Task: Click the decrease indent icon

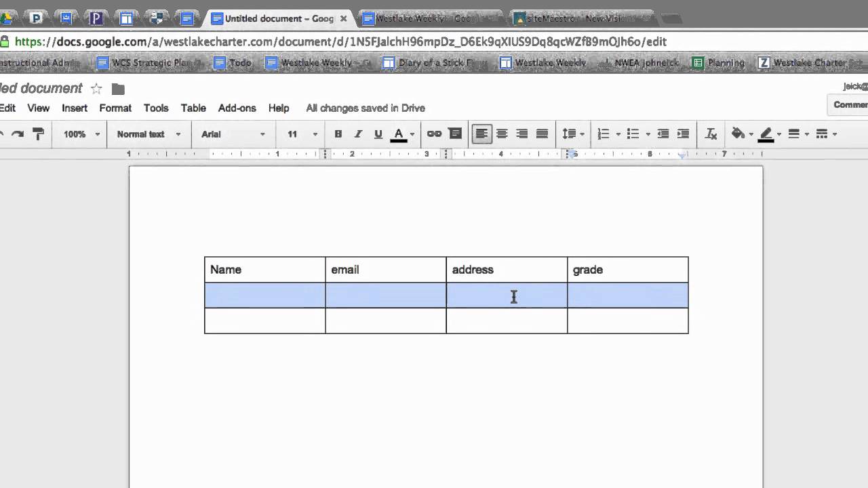Action: pyautogui.click(x=663, y=134)
